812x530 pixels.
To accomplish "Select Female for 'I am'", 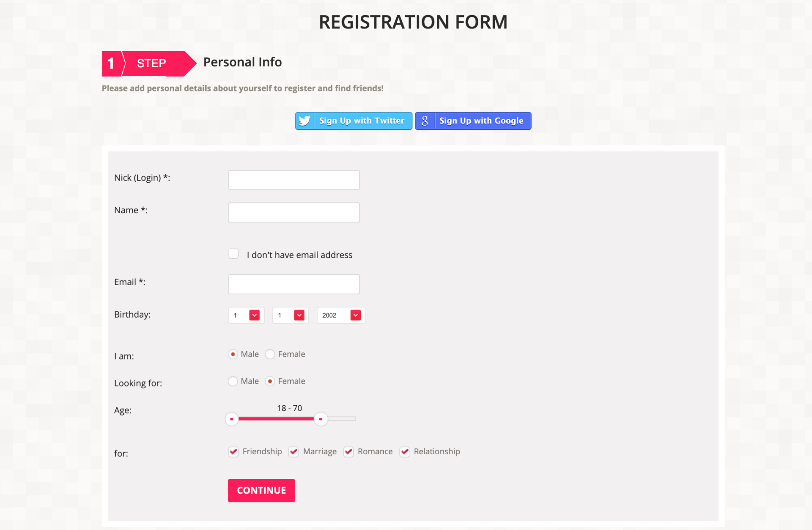I will click(x=270, y=354).
